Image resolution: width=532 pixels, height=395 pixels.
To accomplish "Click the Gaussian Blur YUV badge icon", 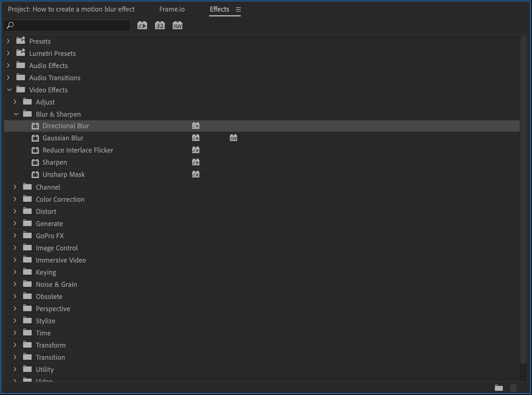I will tap(233, 138).
